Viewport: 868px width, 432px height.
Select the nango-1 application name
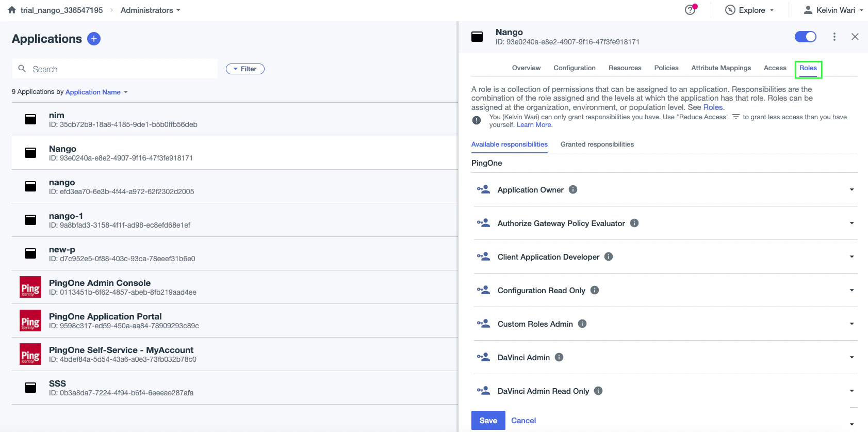pyautogui.click(x=66, y=216)
